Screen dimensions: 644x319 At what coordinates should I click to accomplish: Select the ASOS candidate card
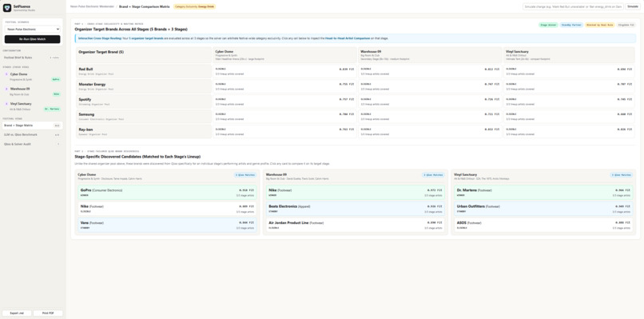[543, 225]
